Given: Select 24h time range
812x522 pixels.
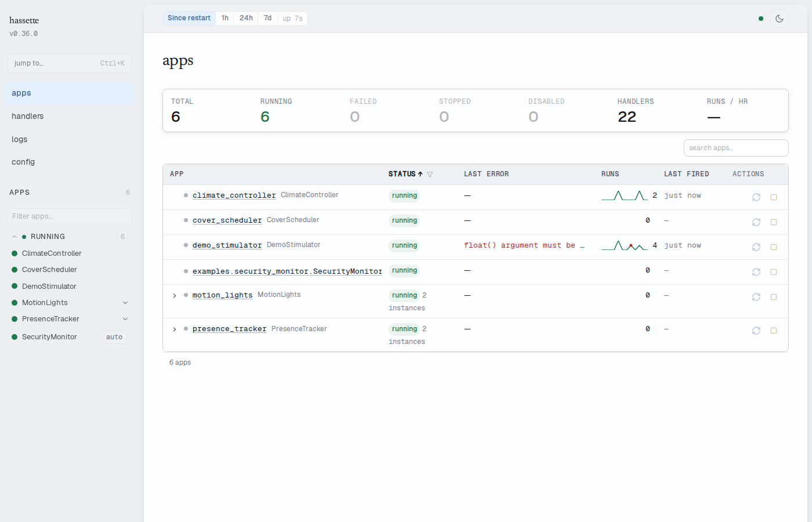Looking at the screenshot, I should tap(246, 19).
